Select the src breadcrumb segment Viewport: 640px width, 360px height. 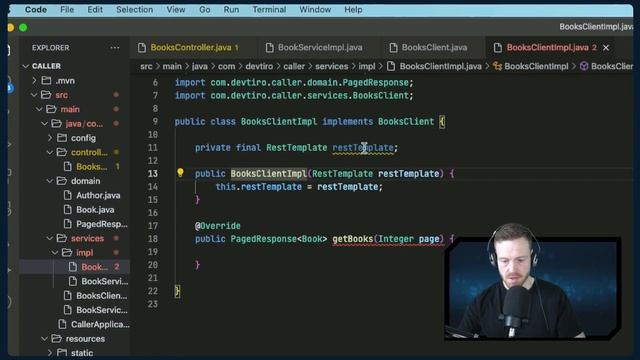coord(146,66)
